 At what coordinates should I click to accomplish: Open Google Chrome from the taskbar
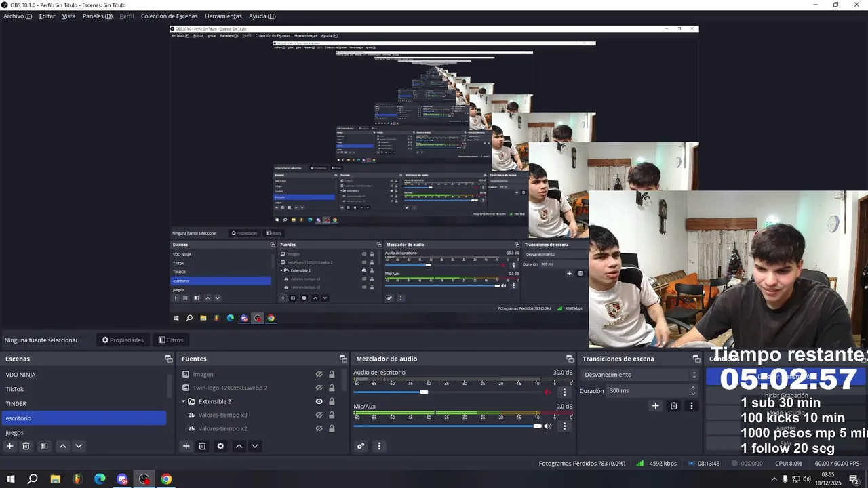[x=166, y=479]
